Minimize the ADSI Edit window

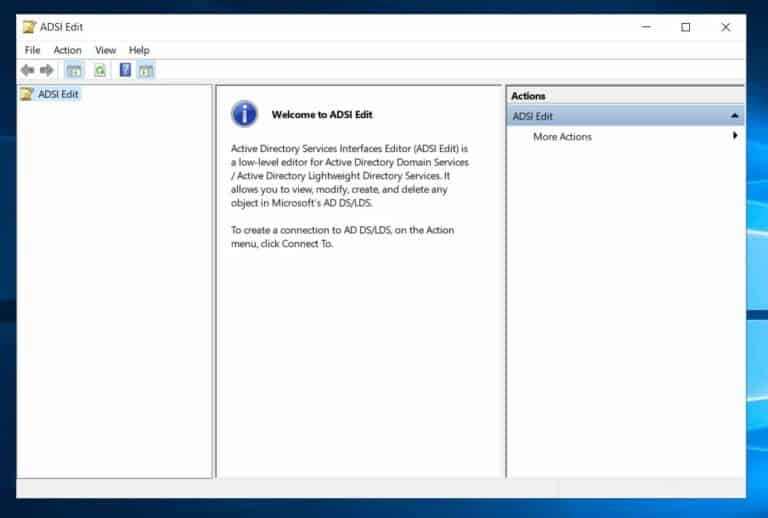(x=646, y=27)
